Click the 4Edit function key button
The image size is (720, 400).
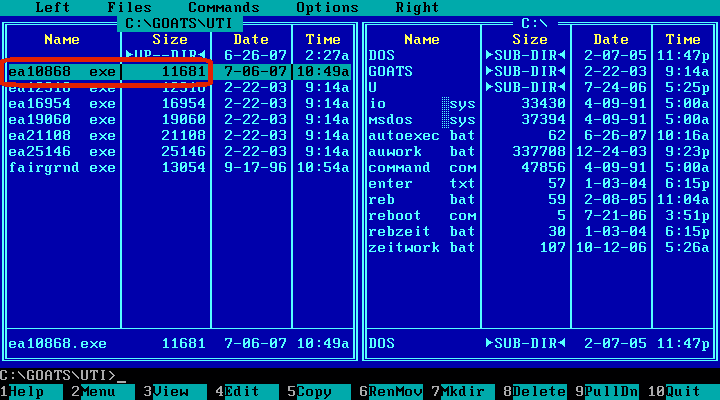coord(247,392)
